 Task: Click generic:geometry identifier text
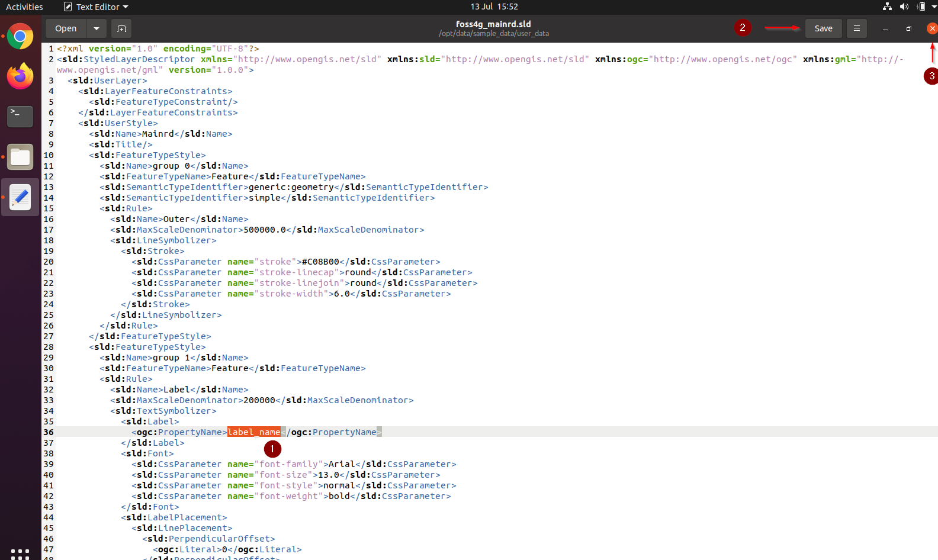tap(291, 187)
